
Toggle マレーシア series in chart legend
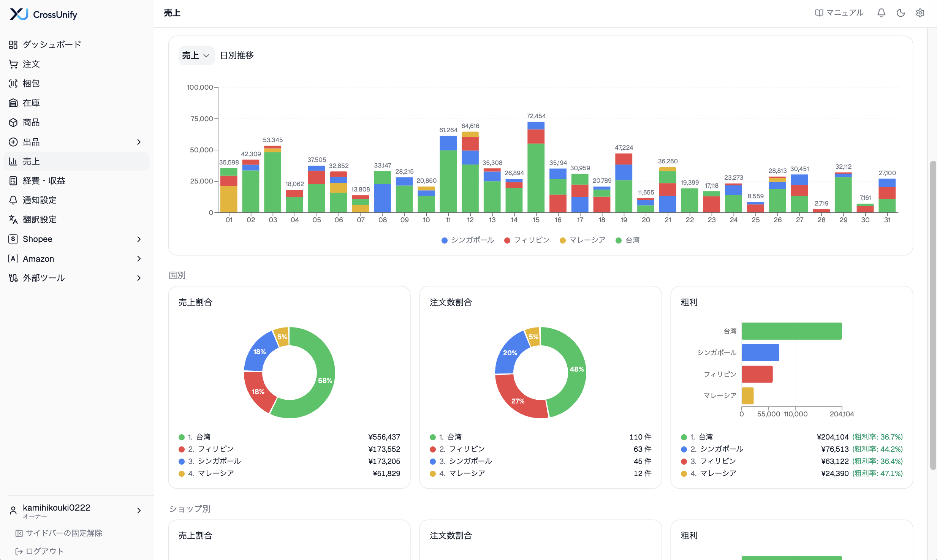582,240
